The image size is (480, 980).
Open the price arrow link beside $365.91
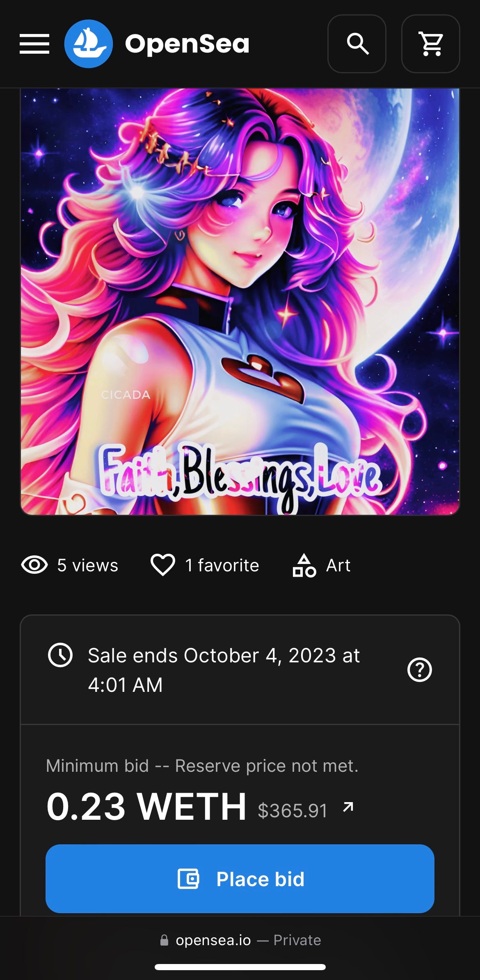348,807
